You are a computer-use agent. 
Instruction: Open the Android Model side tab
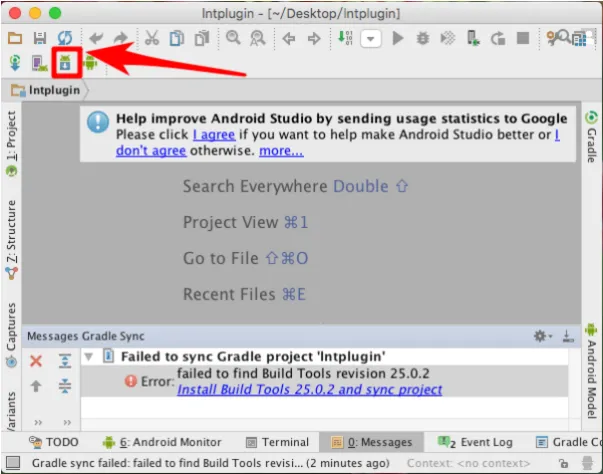(x=591, y=371)
